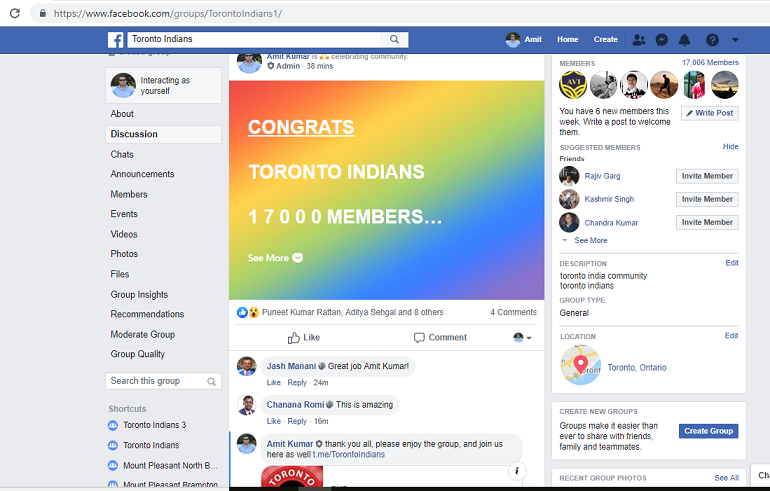Click the browser site lock icon
This screenshot has height=491, width=770.
coord(40,13)
